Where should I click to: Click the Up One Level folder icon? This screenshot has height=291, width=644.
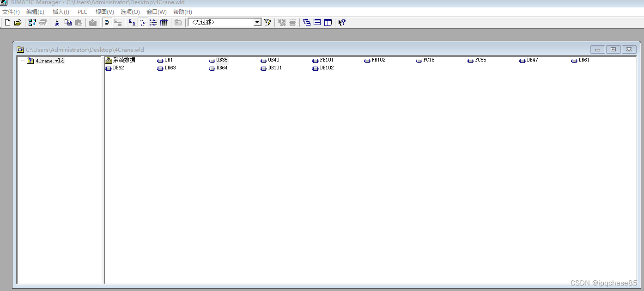[x=178, y=22]
